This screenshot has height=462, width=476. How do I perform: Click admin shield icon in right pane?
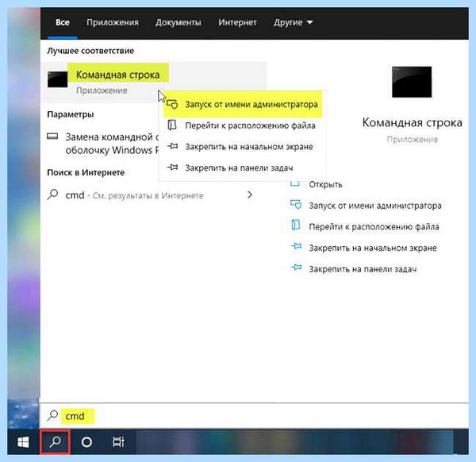click(x=296, y=205)
